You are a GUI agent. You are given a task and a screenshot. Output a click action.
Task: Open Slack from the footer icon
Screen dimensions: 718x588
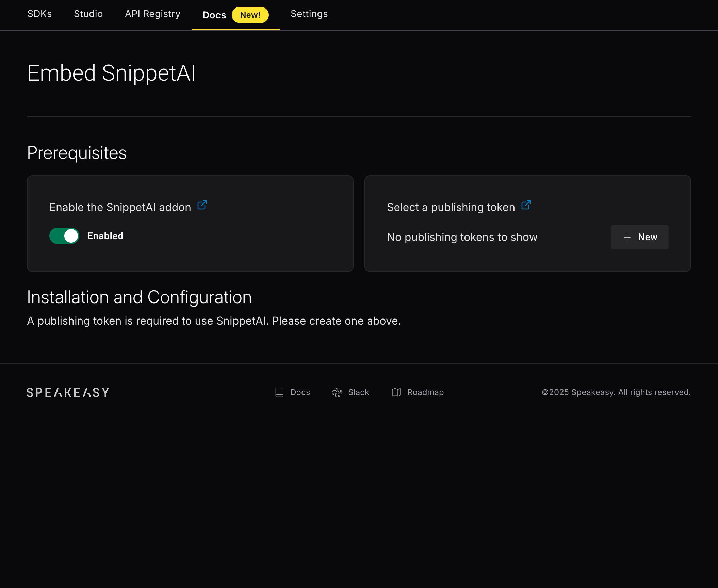coord(337,392)
